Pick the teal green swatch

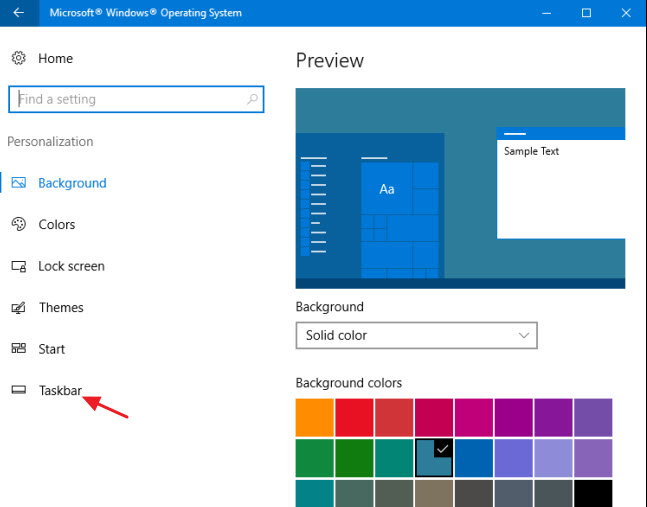point(394,458)
